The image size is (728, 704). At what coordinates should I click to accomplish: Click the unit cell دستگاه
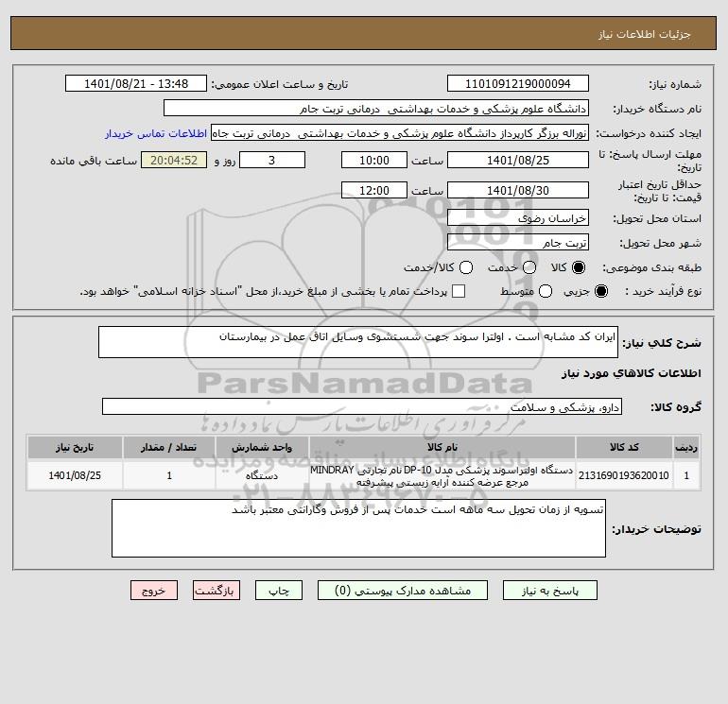(262, 475)
